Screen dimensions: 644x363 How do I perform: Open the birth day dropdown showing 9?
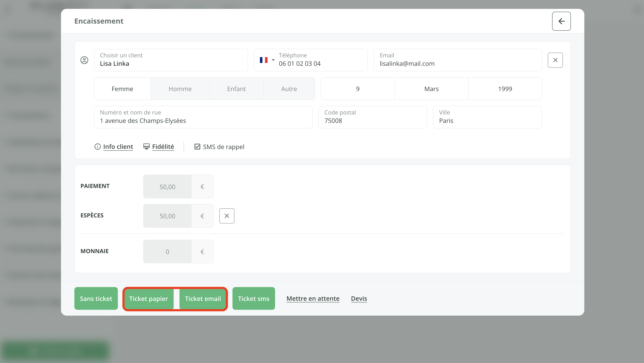357,89
